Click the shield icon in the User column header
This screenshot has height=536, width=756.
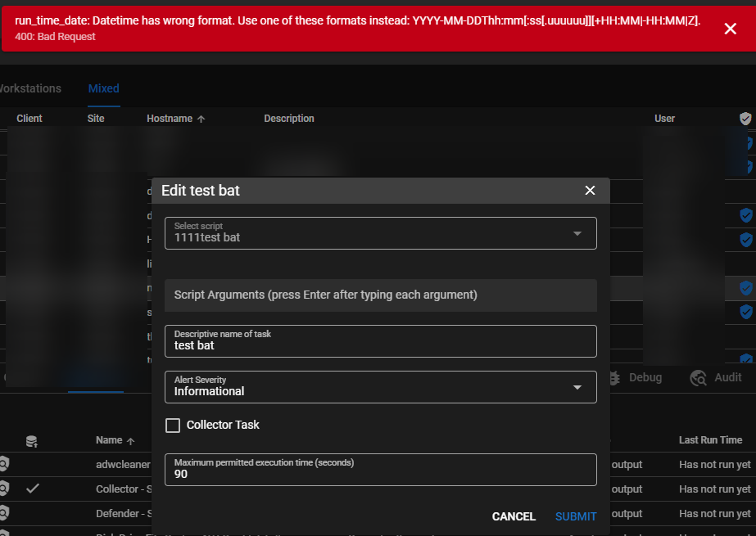[x=745, y=118]
